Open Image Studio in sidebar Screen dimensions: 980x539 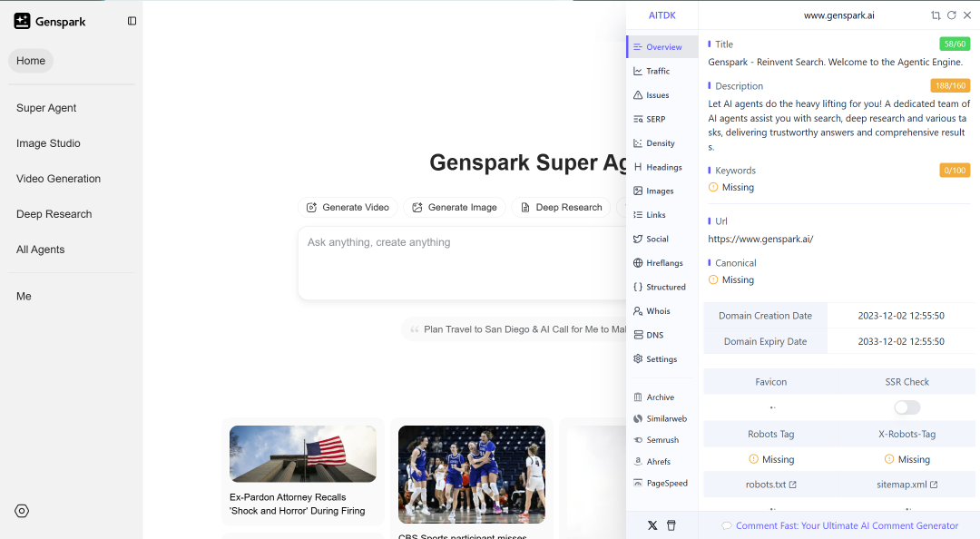click(x=48, y=143)
